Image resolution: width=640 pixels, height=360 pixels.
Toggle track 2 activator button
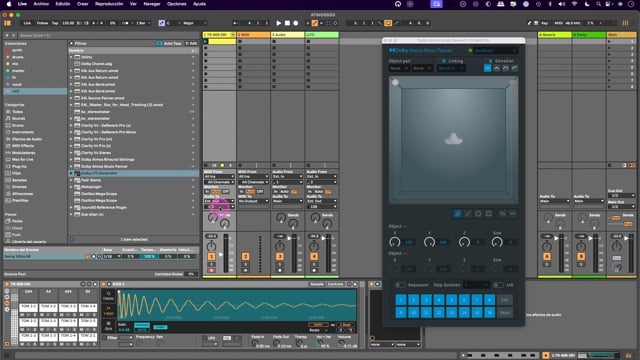[x=246, y=256]
